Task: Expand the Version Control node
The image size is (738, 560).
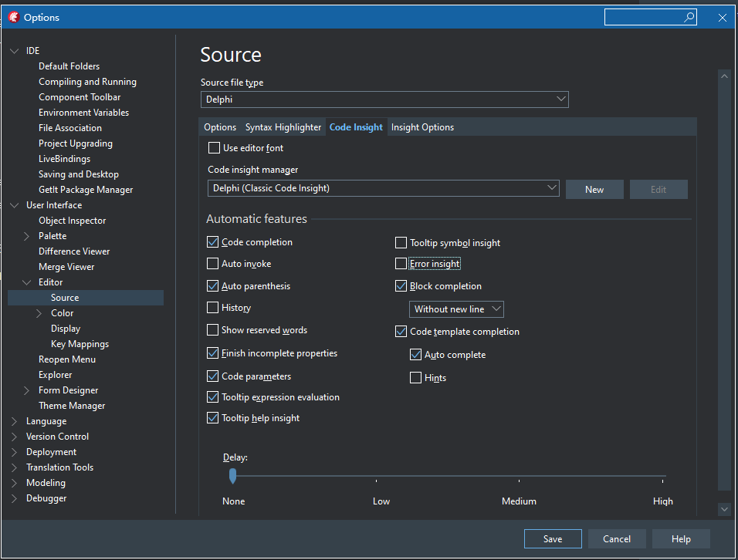Action: pos(15,437)
